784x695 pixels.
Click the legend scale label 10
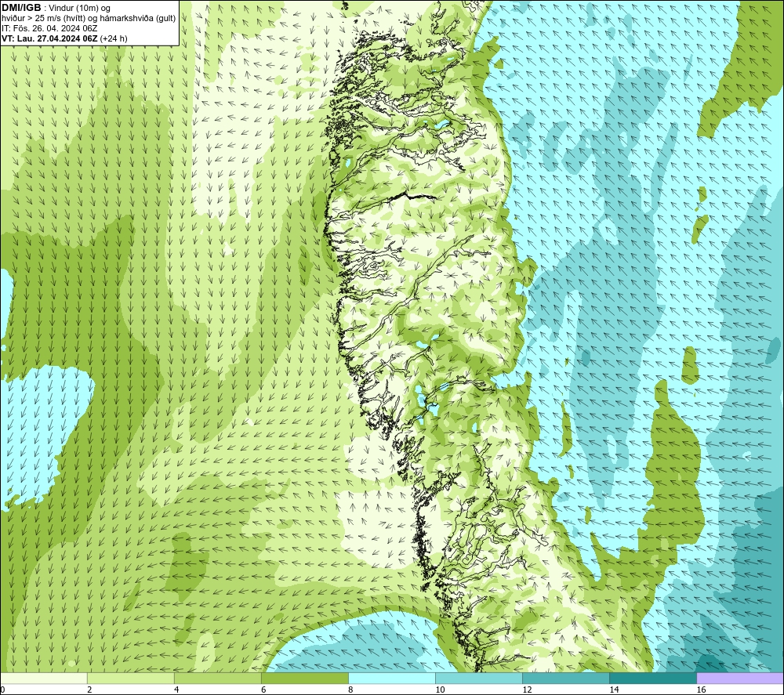pos(440,690)
